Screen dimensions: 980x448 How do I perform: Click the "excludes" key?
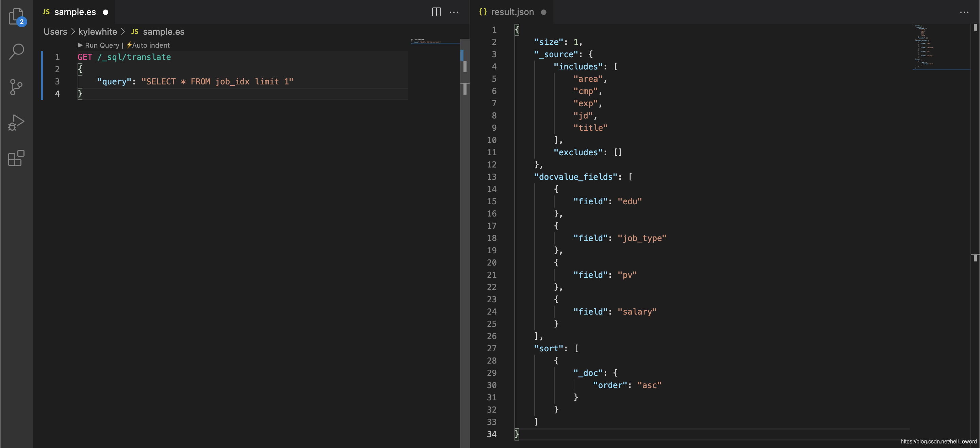[x=578, y=152]
